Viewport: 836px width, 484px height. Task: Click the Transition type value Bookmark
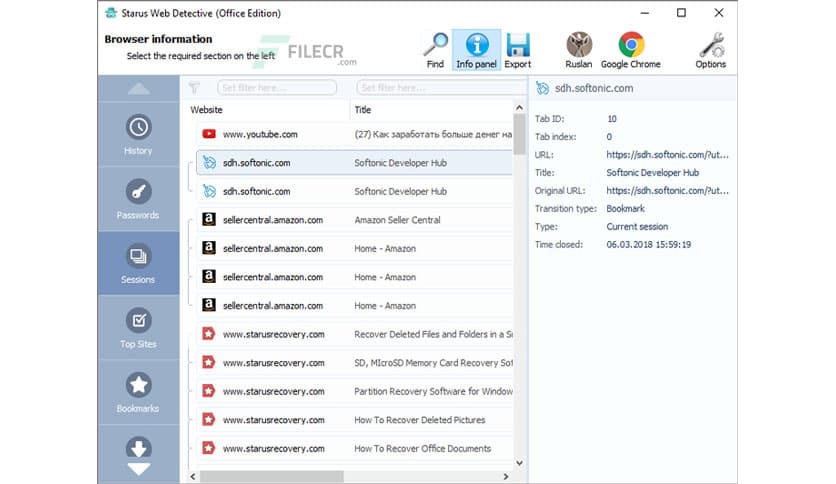pyautogui.click(x=625, y=208)
